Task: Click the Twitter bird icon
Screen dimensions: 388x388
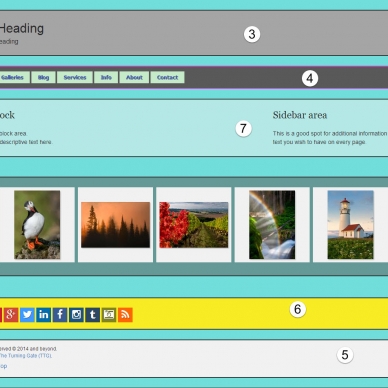Action: (27, 315)
